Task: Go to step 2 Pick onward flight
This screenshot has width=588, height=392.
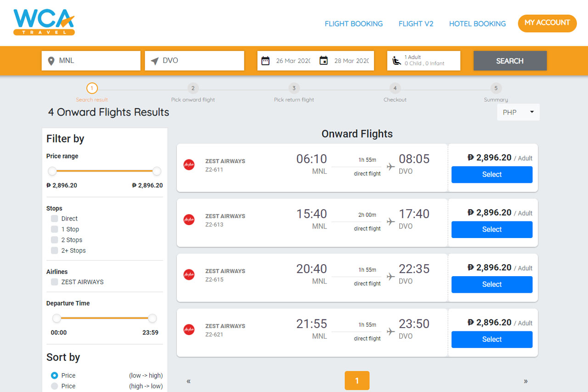Action: [x=193, y=88]
